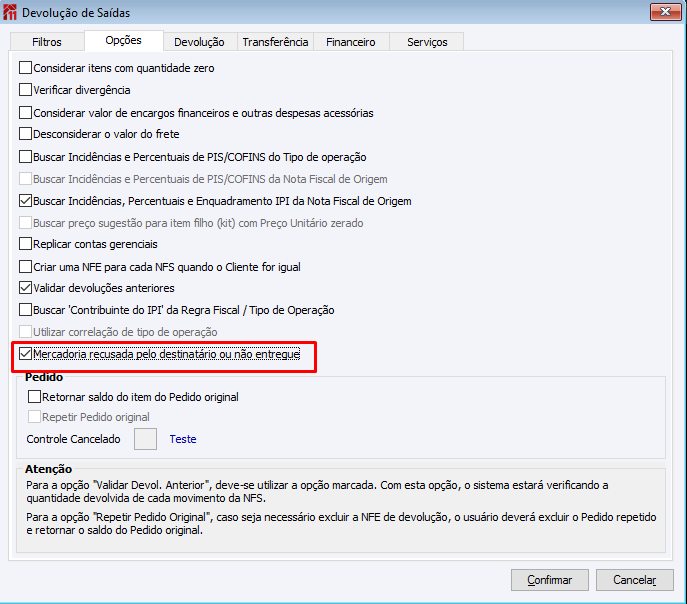
Task: Enable Desconsiderar o valor do frete
Action: pyautogui.click(x=25, y=134)
